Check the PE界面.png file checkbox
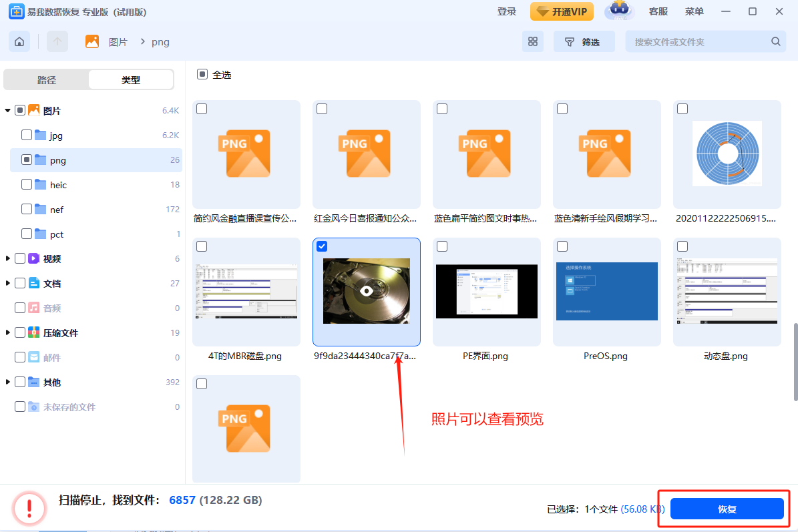The width and height of the screenshot is (798, 532). tap(442, 246)
